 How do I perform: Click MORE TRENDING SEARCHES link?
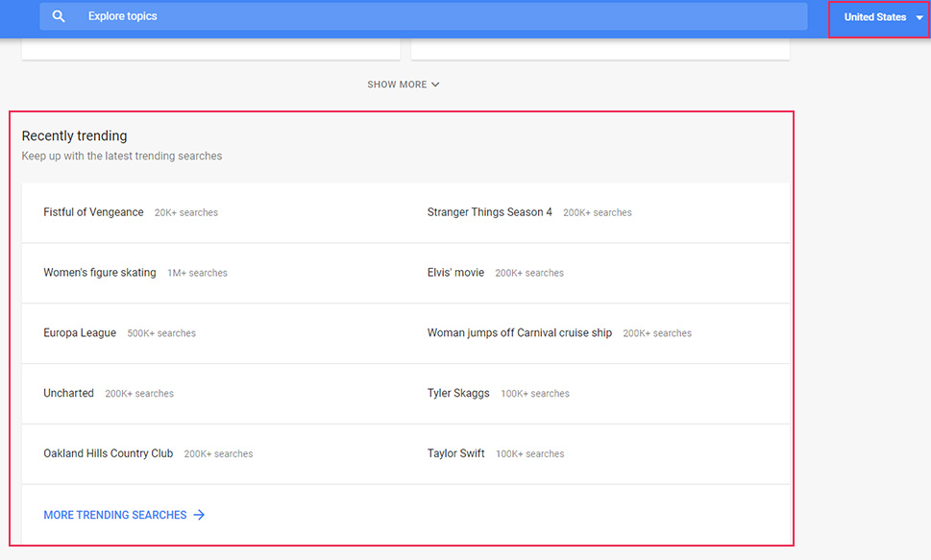[x=124, y=515]
